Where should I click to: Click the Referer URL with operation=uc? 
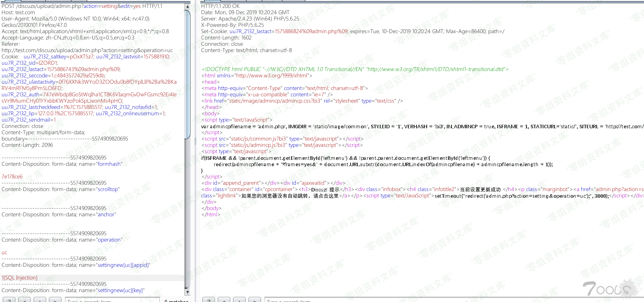87,50
